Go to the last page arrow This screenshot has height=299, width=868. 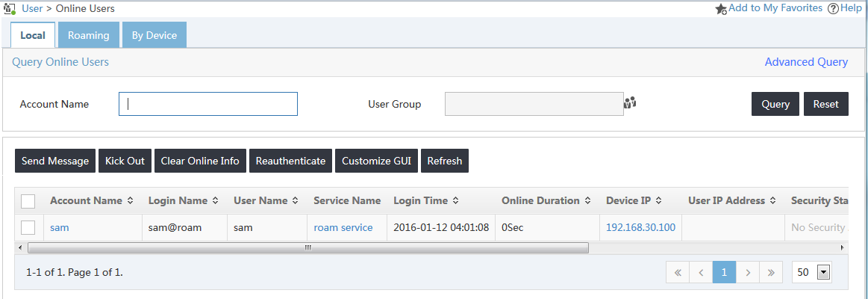click(x=770, y=272)
